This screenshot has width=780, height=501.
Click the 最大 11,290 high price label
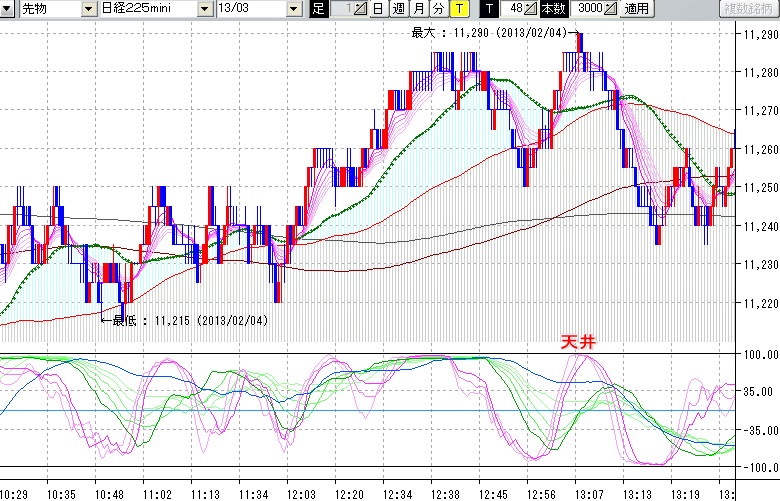coord(489,33)
